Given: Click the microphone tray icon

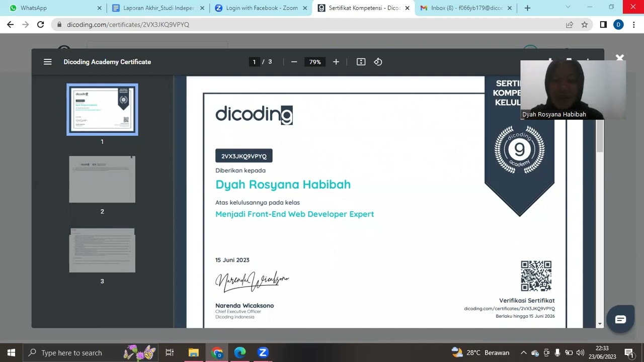Looking at the screenshot, I should point(557,352).
